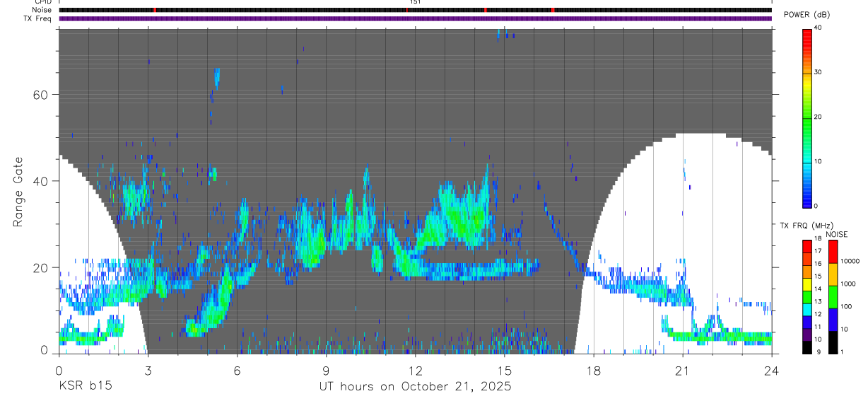This screenshot has height=401, width=868.
Task: Select the blue segment of the NOISE scale
Action: [x=833, y=318]
